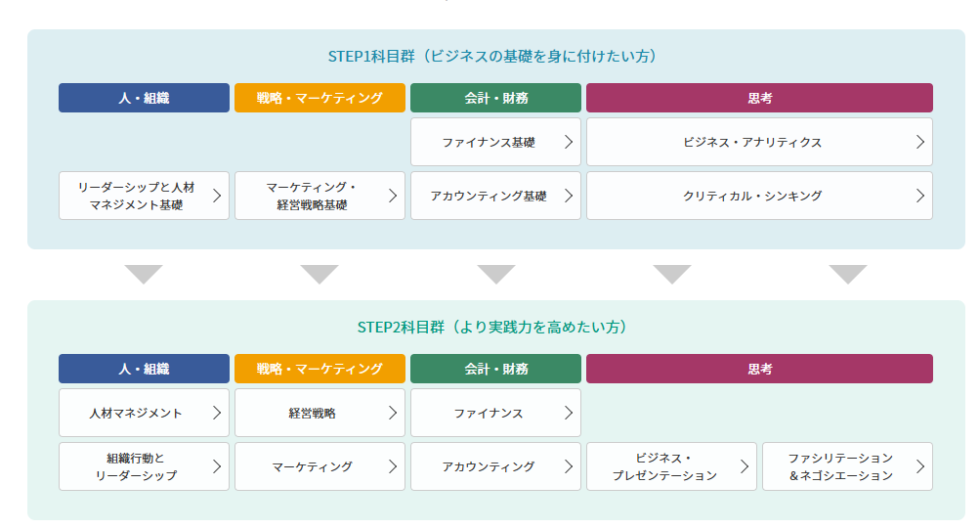Select the アカウンティング基礎 course card
Viewport: 980px width, 529px height.
(495, 196)
